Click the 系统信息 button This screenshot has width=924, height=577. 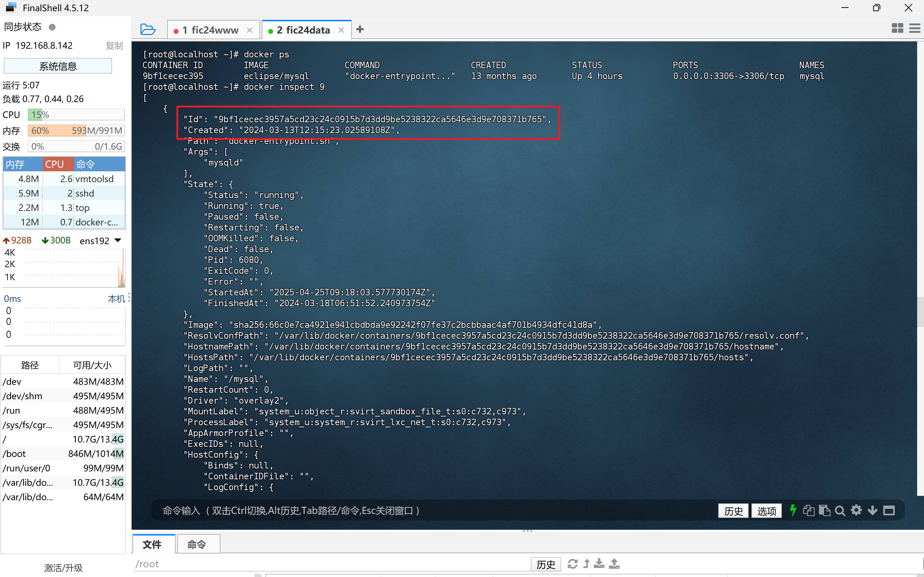[58, 66]
